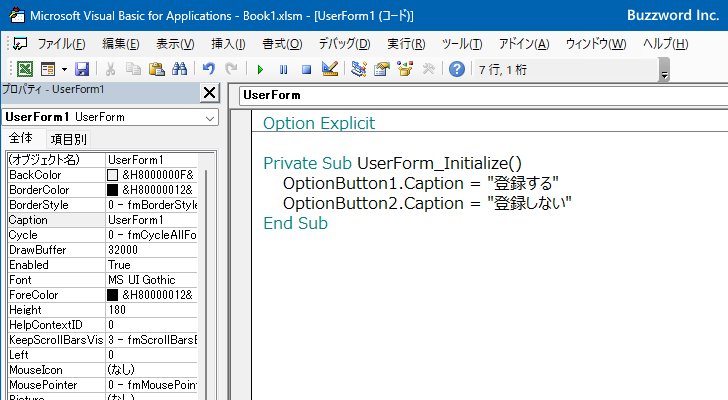Select the MouseIcon property row
Screen dimensions: 728x400
coord(103,370)
